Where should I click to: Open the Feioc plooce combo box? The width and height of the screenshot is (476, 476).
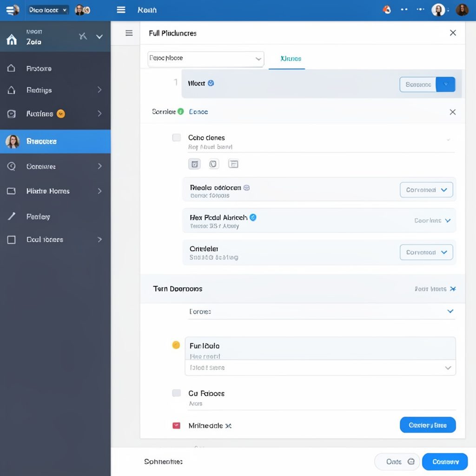[x=205, y=59]
